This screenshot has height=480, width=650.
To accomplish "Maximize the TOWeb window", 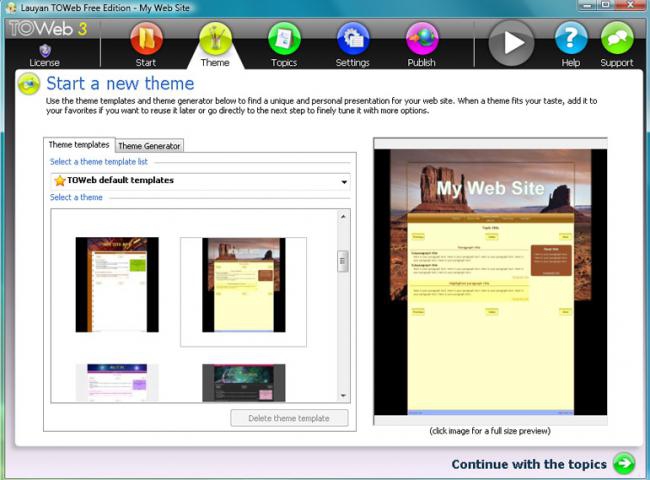I will 605,5.
